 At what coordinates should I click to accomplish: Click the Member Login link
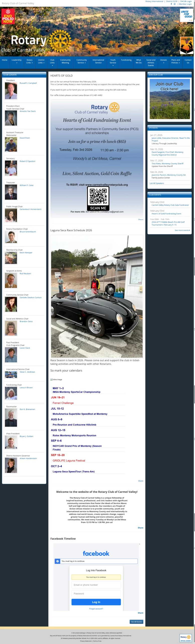point(185,4)
